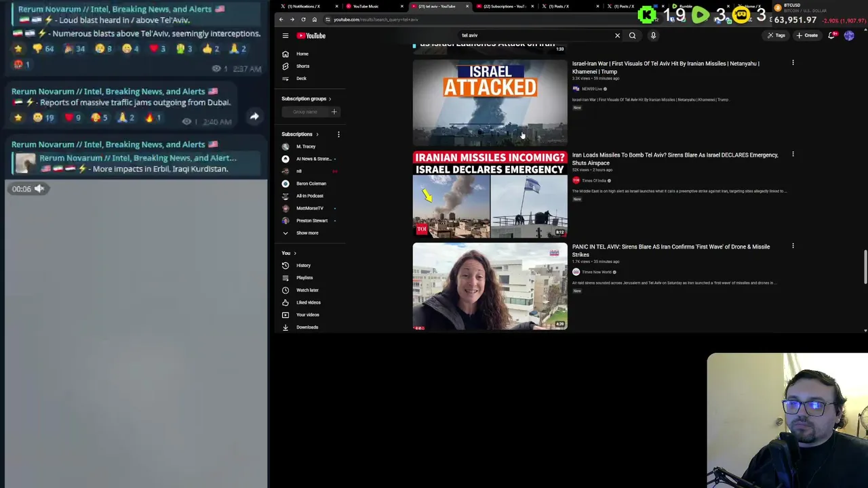Click thumbs-down 64 reaction on Tel Aviv message
The image size is (868, 488).
click(43, 49)
